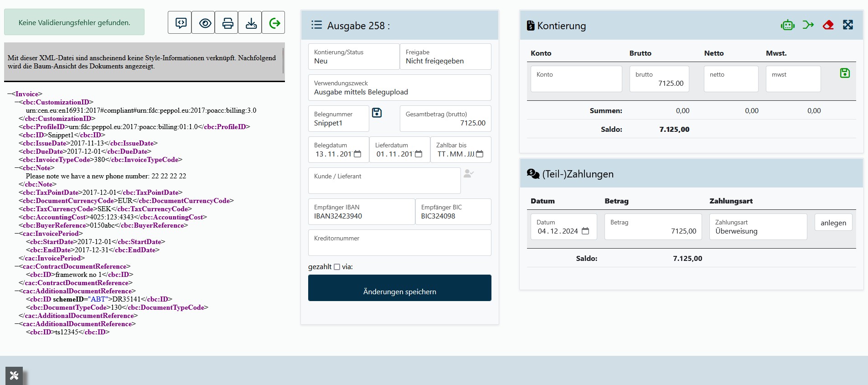868x385 pixels.
Task: Click the expand arrows icon in Kontierung
Action: pos(847,25)
